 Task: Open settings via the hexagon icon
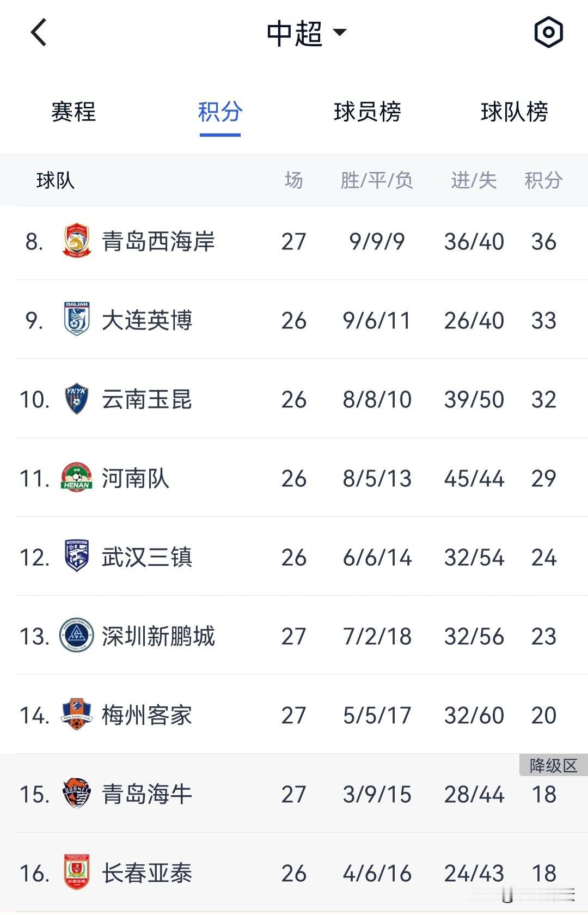548,32
